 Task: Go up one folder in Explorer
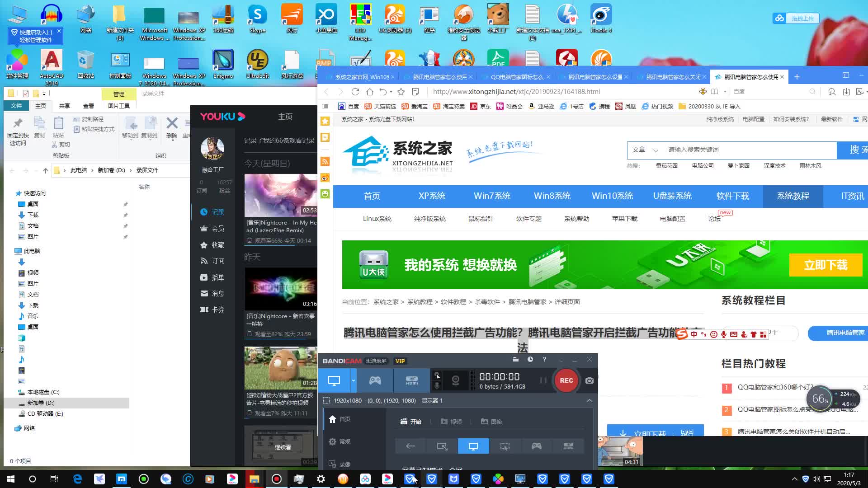tap(46, 170)
